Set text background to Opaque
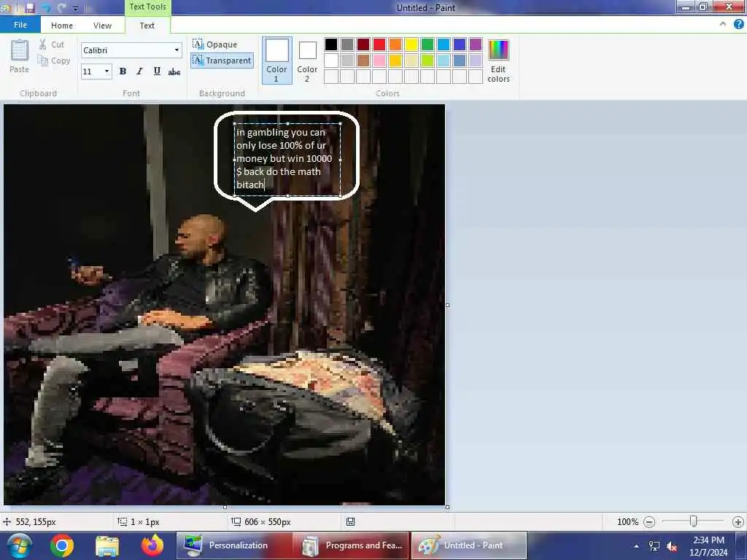Viewport: 747px width, 560px height. (x=215, y=44)
